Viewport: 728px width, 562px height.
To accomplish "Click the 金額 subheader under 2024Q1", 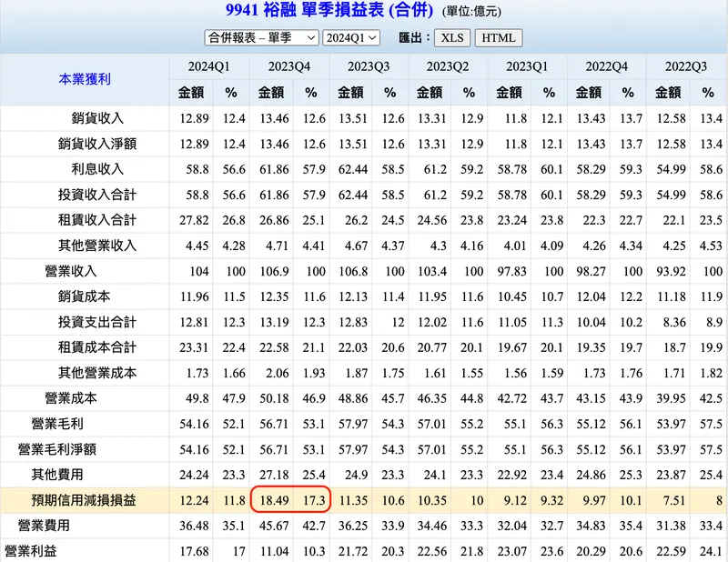I will [x=191, y=93].
